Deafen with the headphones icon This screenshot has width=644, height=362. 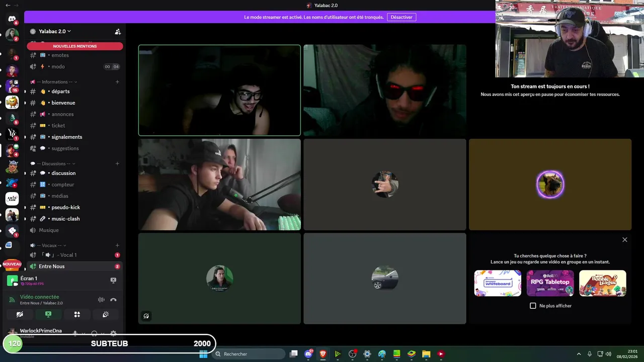click(x=94, y=333)
